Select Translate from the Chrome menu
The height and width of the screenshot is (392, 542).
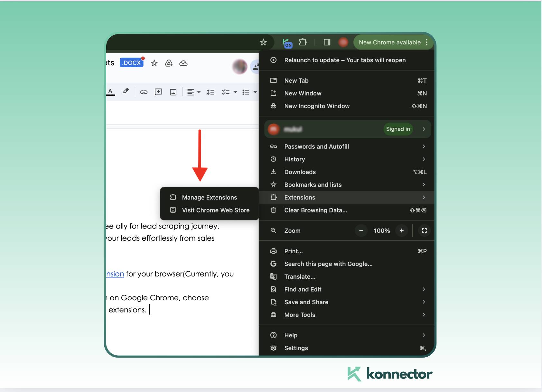[347, 277]
